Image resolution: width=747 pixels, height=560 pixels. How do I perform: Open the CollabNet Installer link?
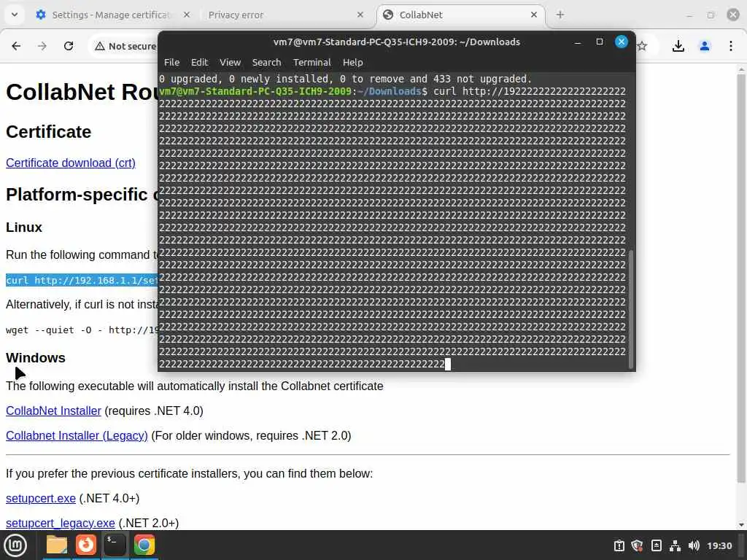point(53,411)
